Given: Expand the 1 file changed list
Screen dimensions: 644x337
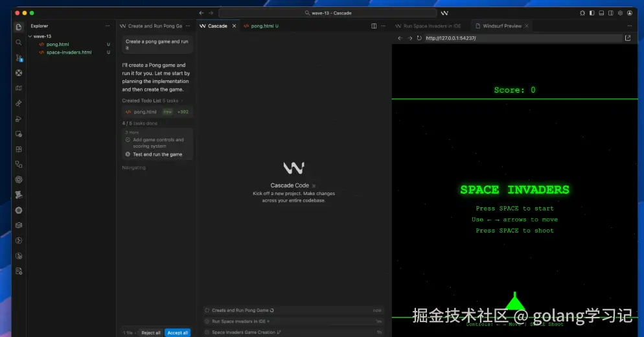Looking at the screenshot, I should coord(130,333).
